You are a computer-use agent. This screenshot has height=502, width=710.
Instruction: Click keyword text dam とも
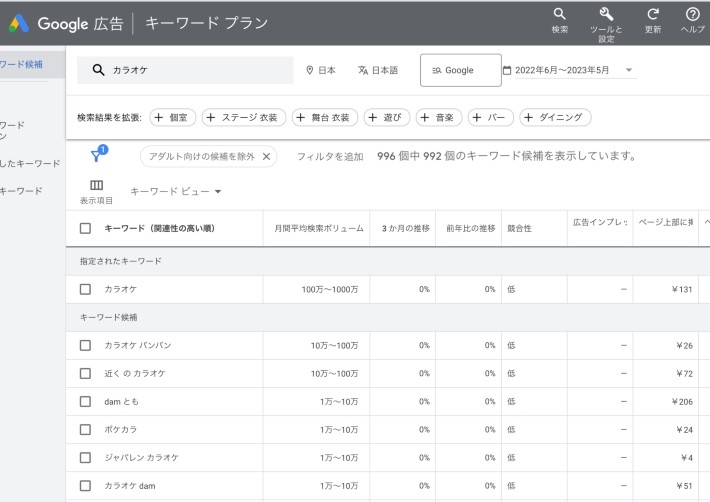[x=121, y=402]
